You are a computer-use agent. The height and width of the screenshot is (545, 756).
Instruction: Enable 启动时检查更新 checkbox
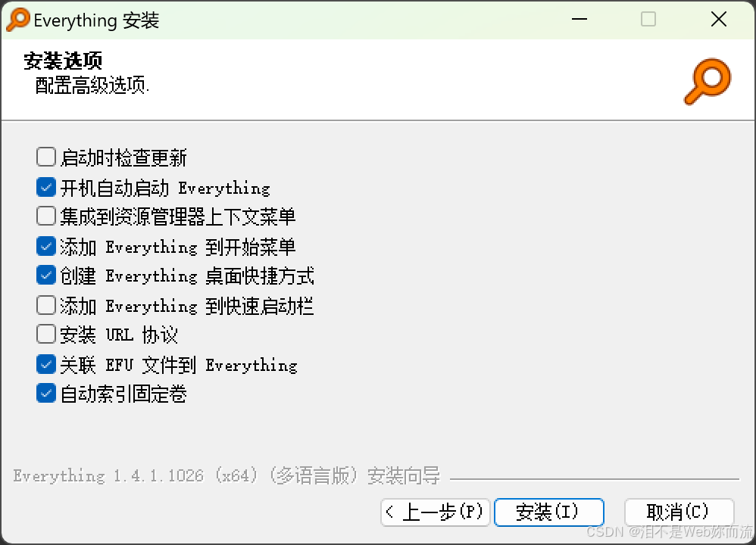(x=45, y=157)
